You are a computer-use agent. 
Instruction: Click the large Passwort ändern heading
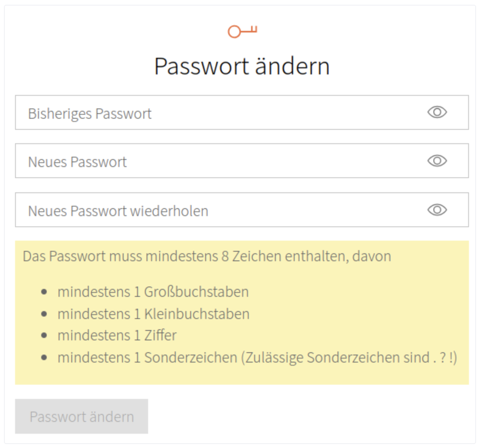click(242, 66)
